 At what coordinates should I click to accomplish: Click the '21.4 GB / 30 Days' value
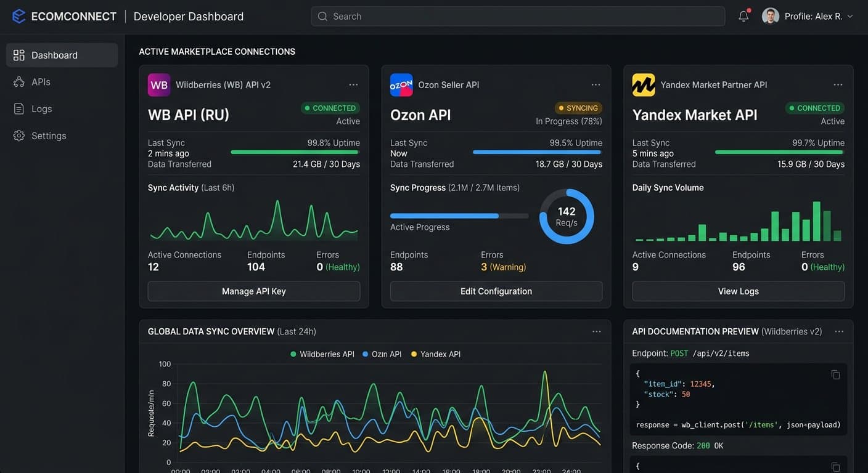[326, 164]
